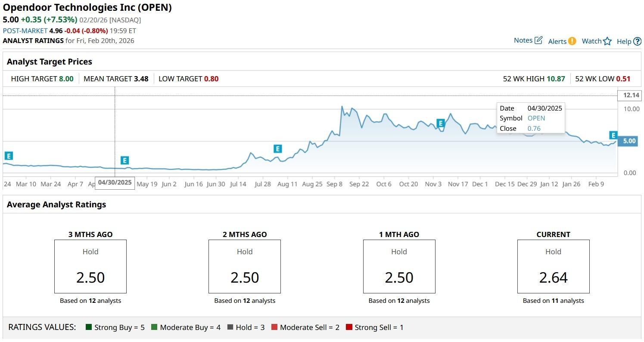The height and width of the screenshot is (342, 644).
Task: Add OPEN to watchlist via star icon
Action: [607, 41]
